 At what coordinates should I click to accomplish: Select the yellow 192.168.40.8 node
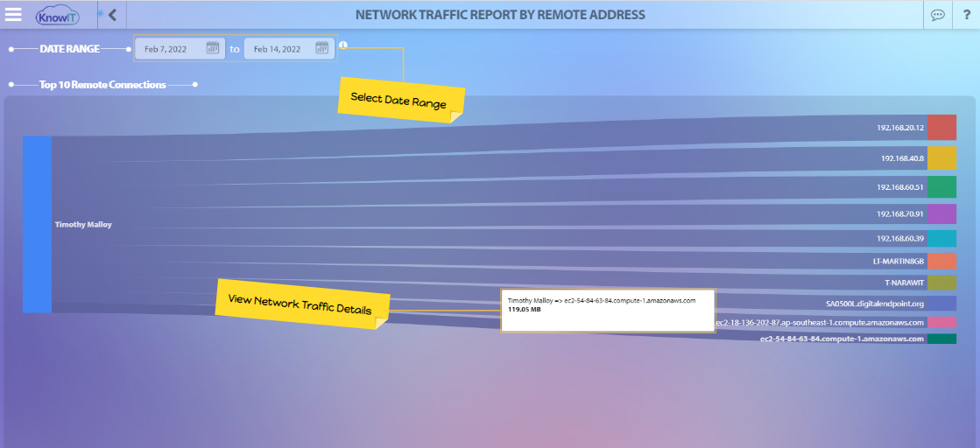941,158
